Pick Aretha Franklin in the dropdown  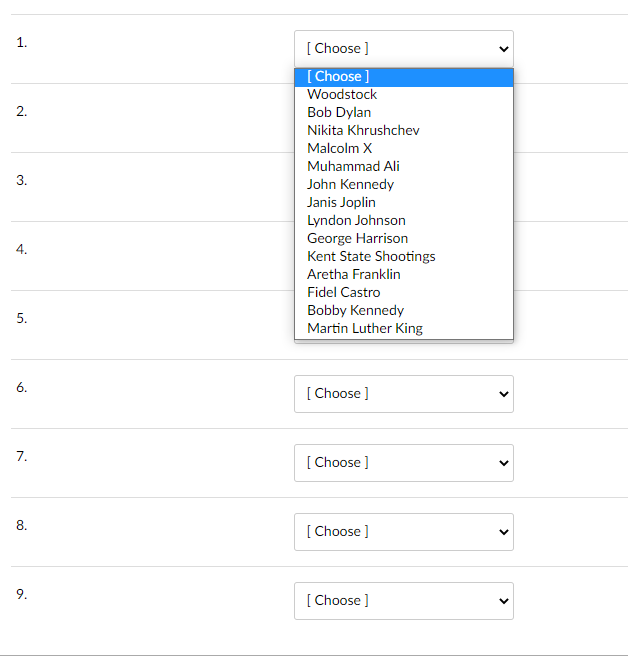353,274
